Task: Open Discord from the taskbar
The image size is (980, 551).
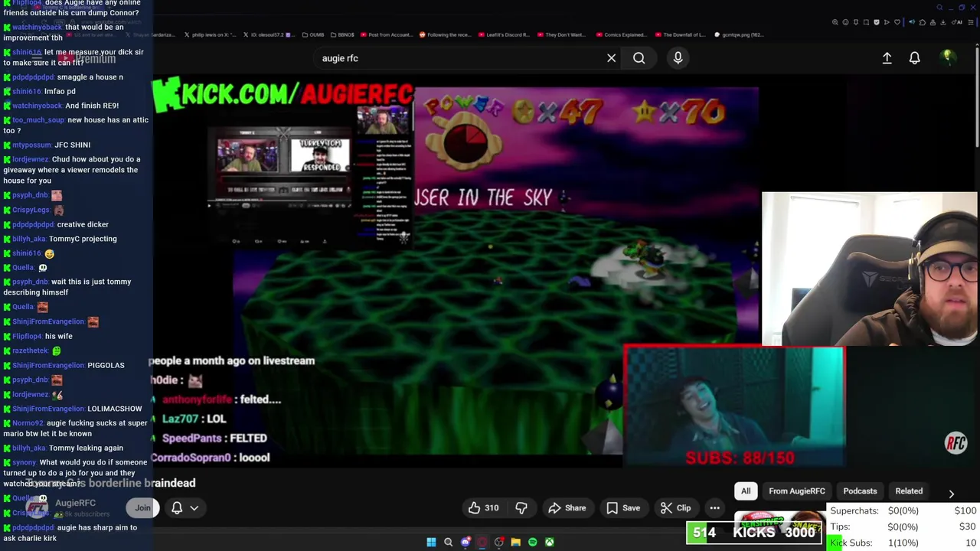Action: tap(465, 542)
